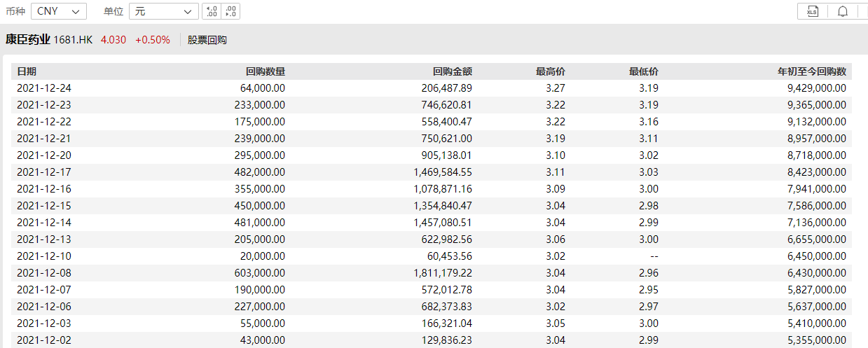Sort by the 回购数量 column header

(266, 71)
